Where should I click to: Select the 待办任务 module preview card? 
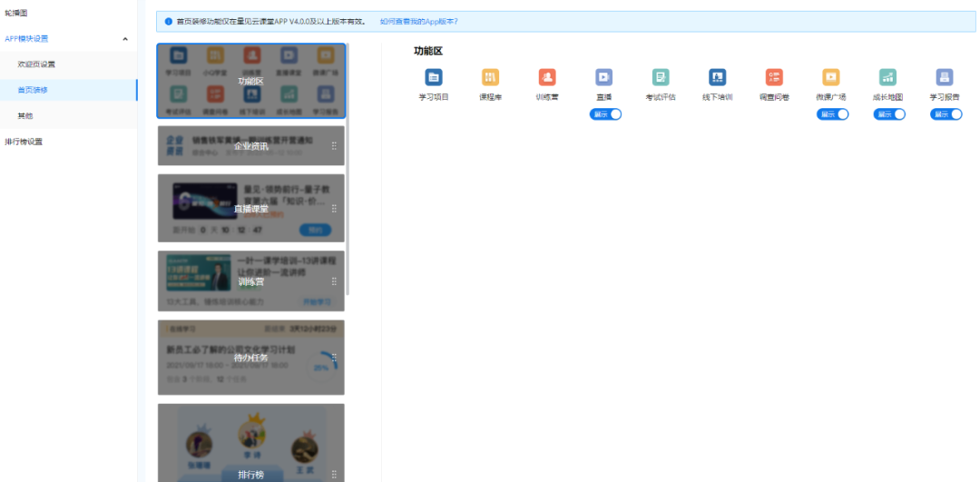pyautogui.click(x=250, y=358)
